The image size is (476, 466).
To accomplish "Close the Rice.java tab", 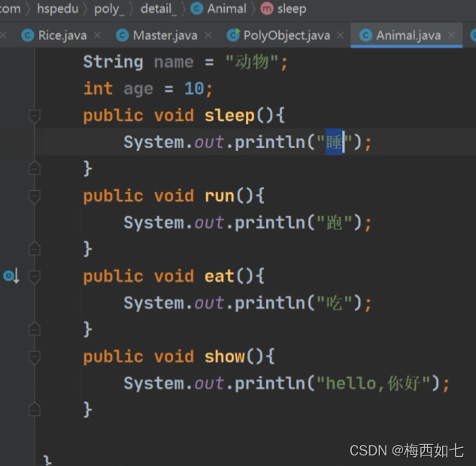I will [98, 35].
